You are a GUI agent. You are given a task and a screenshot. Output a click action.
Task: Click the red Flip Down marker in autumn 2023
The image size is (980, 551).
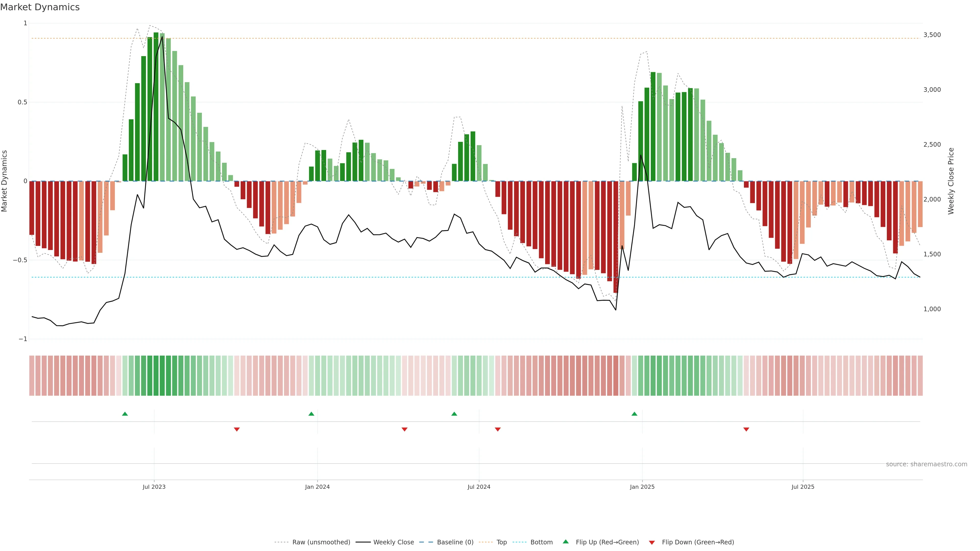[x=237, y=429]
